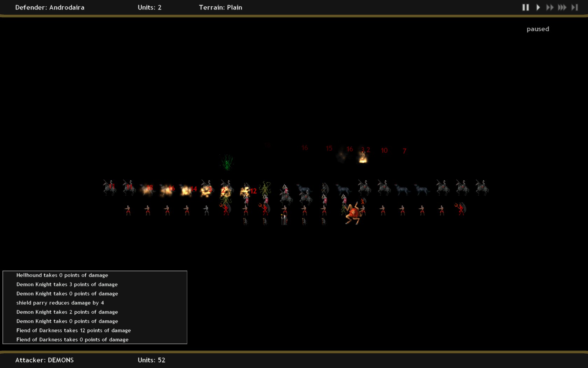The height and width of the screenshot is (368, 588).
Task: Click the "shield parry reduces damage" log line
Action: pyautogui.click(x=60, y=303)
